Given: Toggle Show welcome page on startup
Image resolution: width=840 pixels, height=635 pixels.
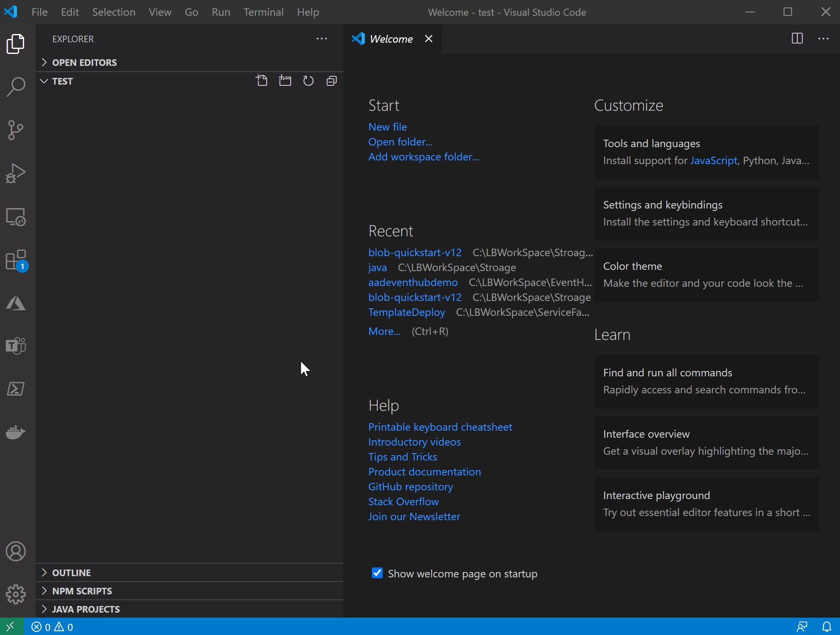Looking at the screenshot, I should [x=376, y=573].
